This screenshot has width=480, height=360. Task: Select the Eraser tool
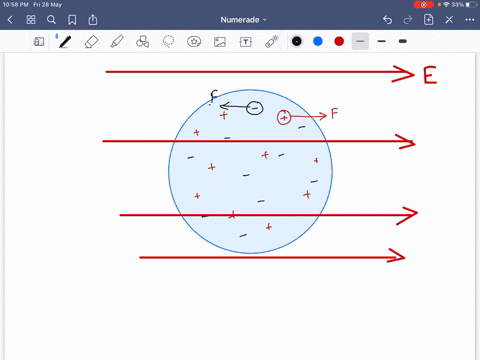(91, 42)
